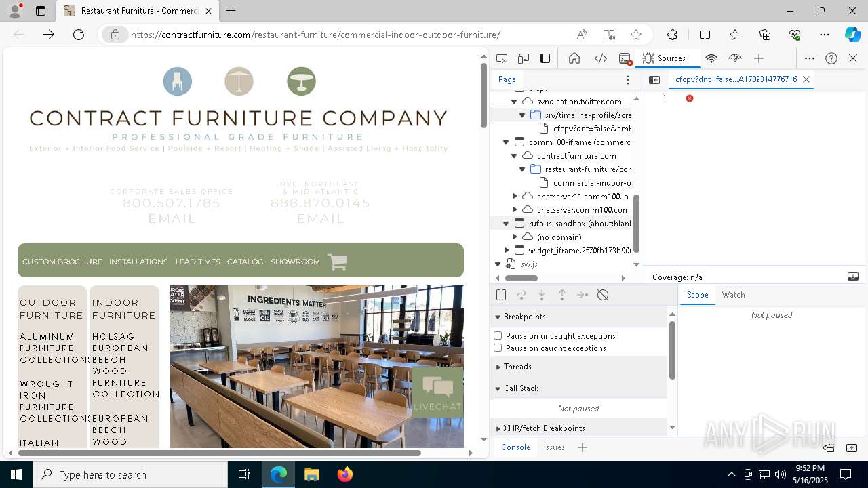Expand the XHR/fetch Breakpoints section

coord(498,428)
